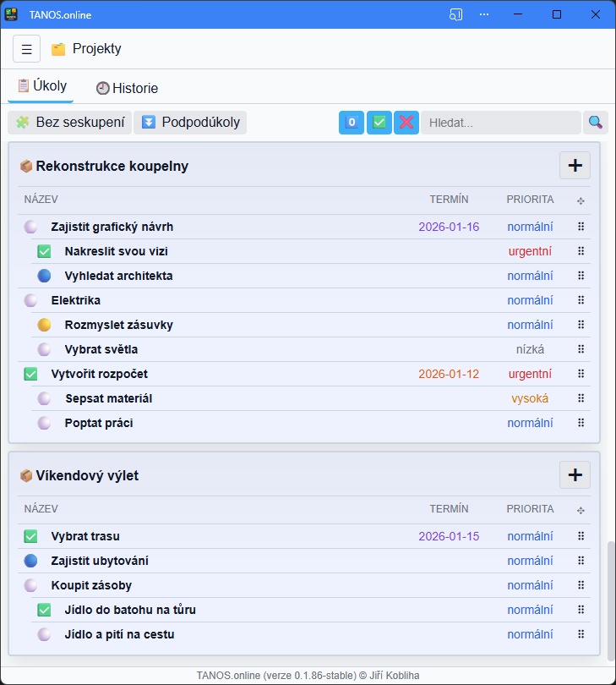Click the blue zero counter filter icon
This screenshot has width=616, height=685.
coord(352,123)
